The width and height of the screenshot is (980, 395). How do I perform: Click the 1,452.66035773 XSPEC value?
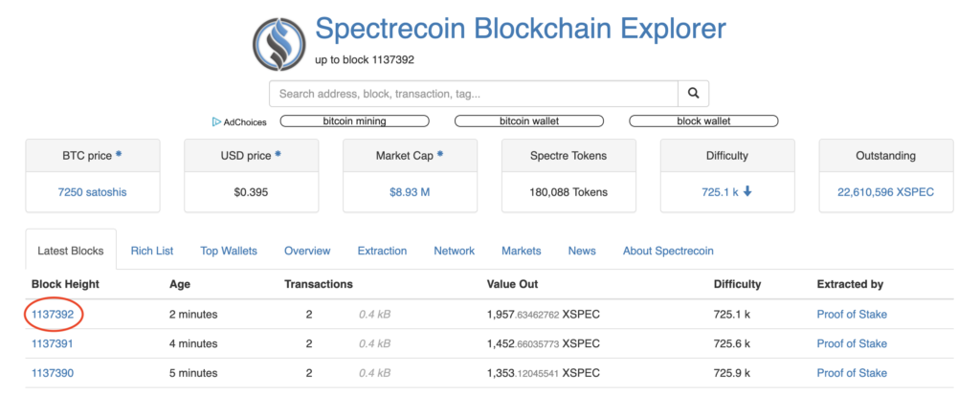[x=544, y=343]
